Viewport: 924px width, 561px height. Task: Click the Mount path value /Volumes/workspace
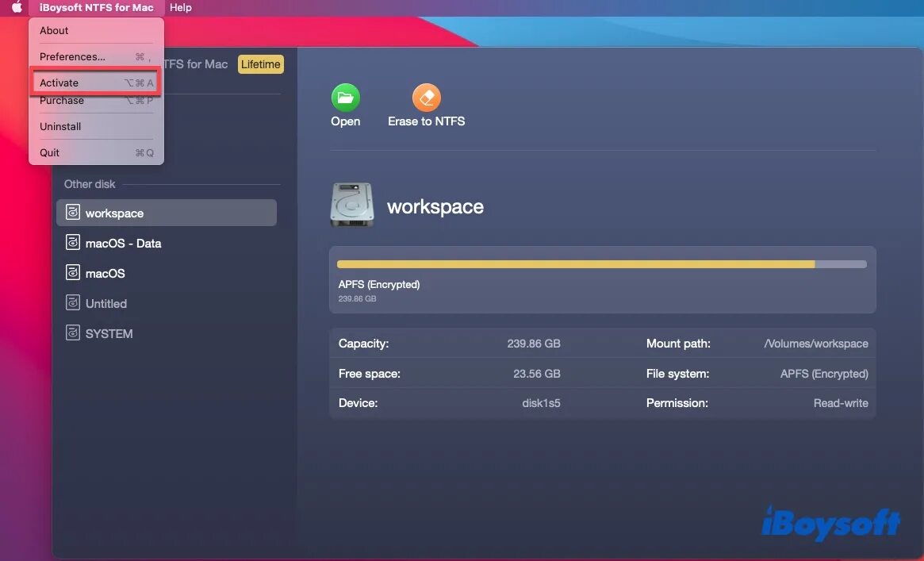815,344
